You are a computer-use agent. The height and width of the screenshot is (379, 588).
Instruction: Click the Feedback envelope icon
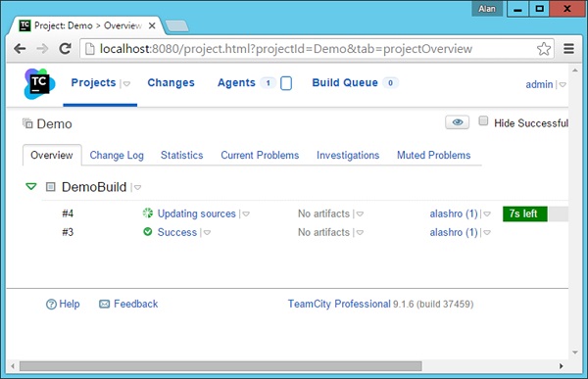pos(104,304)
